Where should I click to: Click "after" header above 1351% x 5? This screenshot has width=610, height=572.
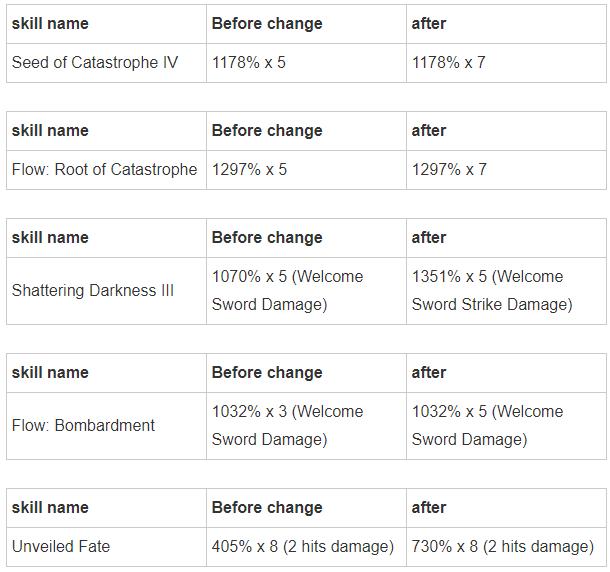(429, 237)
